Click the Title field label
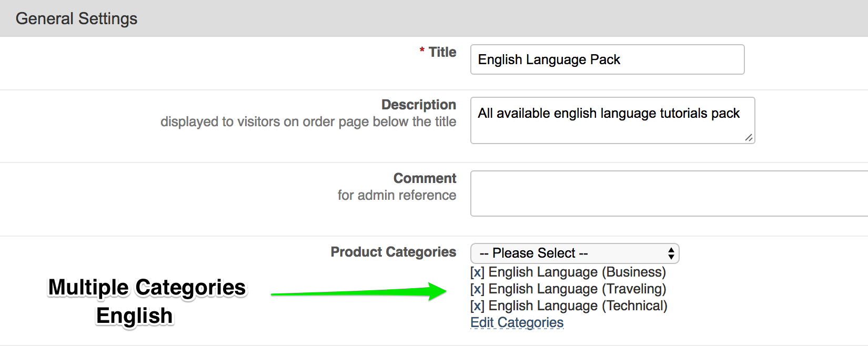868x346 pixels. [442, 52]
